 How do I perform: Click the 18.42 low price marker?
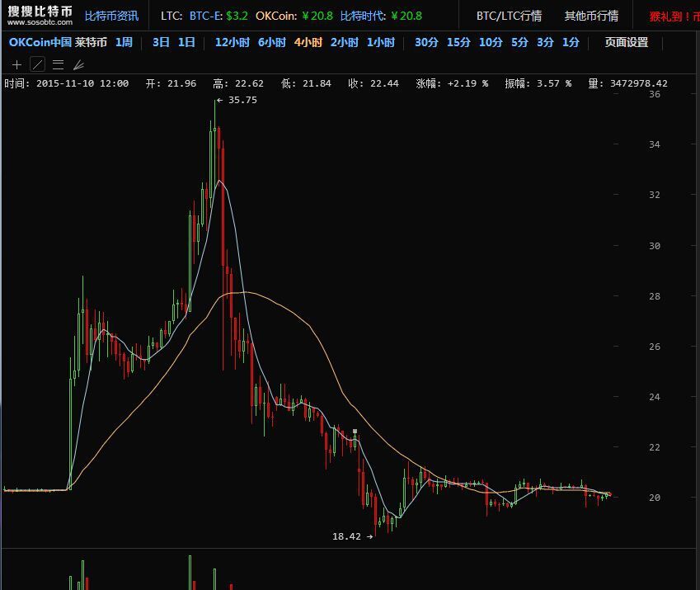tap(352, 536)
